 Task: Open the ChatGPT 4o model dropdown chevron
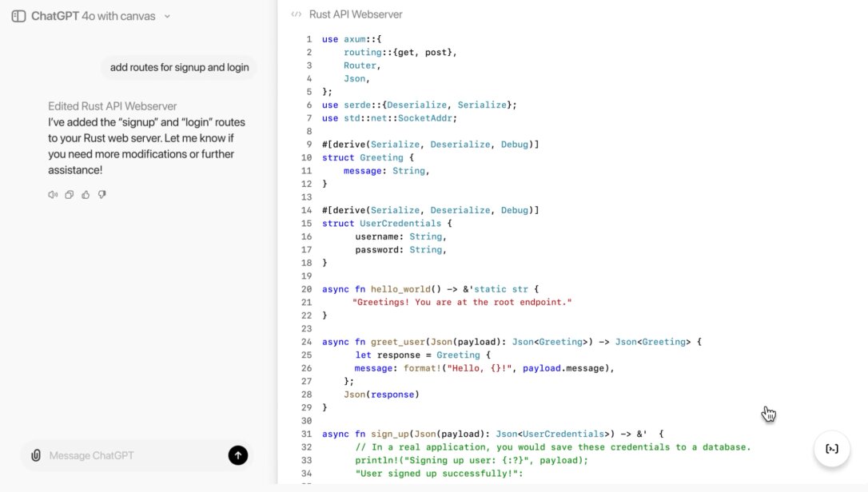167,16
